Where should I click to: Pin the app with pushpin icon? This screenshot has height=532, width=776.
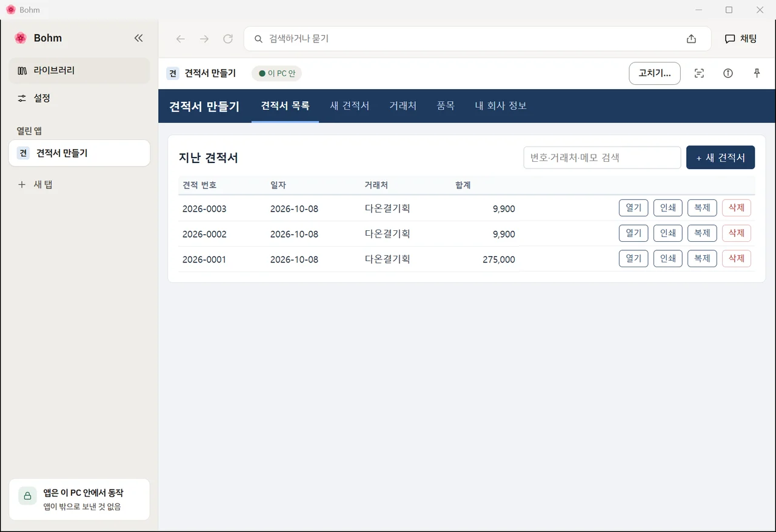(x=757, y=73)
